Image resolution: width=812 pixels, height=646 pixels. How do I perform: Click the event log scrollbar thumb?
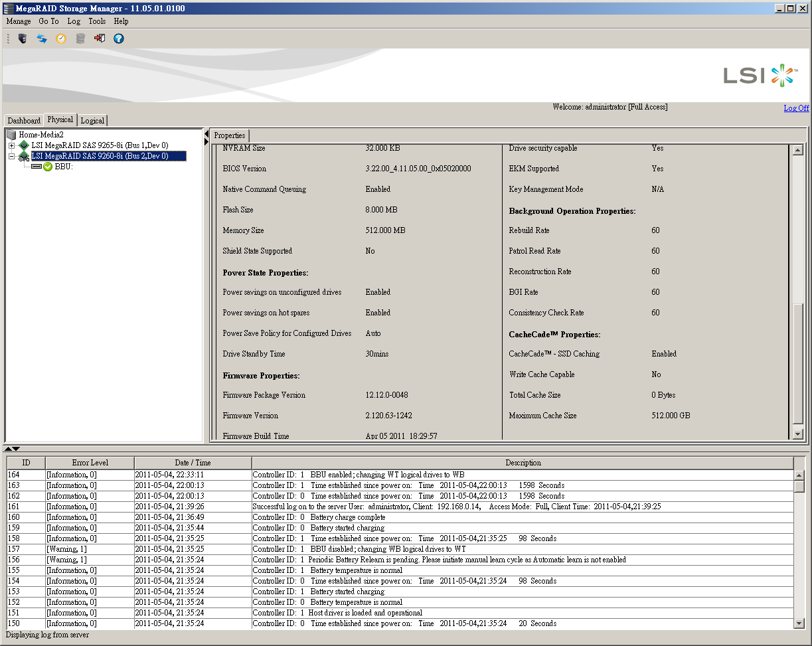pyautogui.click(x=799, y=487)
